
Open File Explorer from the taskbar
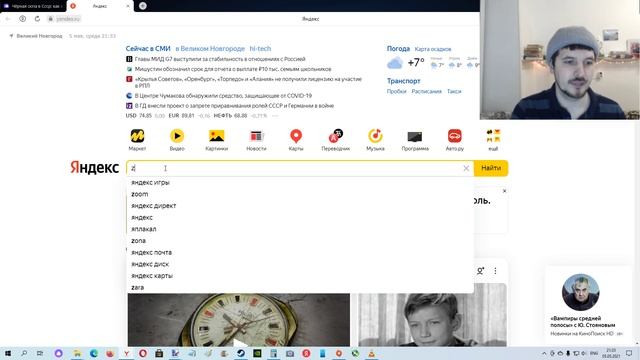[77, 353]
